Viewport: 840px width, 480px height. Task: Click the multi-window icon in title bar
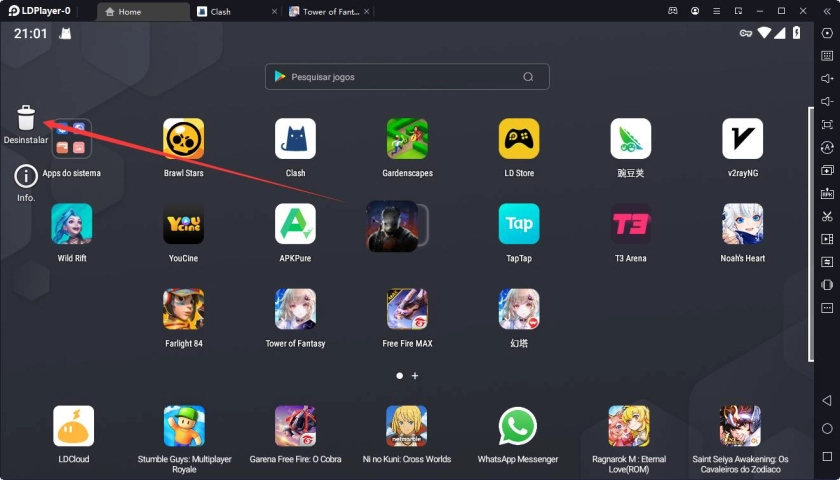click(739, 11)
